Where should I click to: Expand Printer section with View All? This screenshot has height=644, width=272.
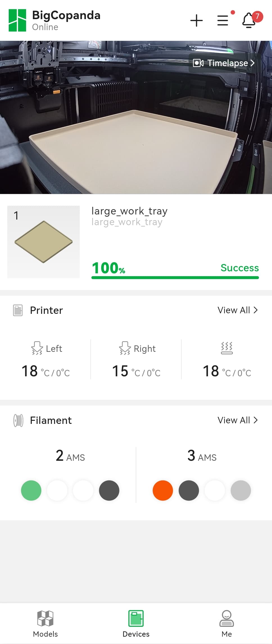[x=237, y=310]
